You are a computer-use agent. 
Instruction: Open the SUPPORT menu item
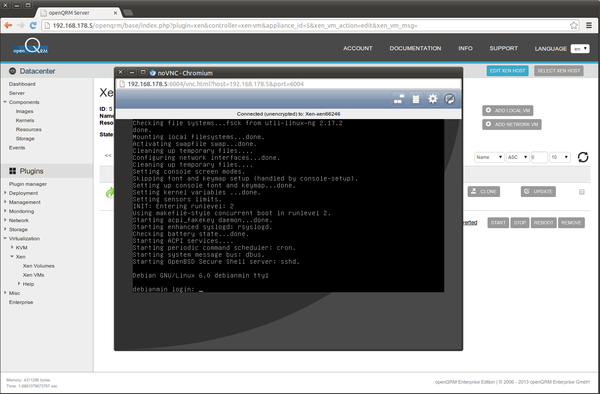click(504, 48)
